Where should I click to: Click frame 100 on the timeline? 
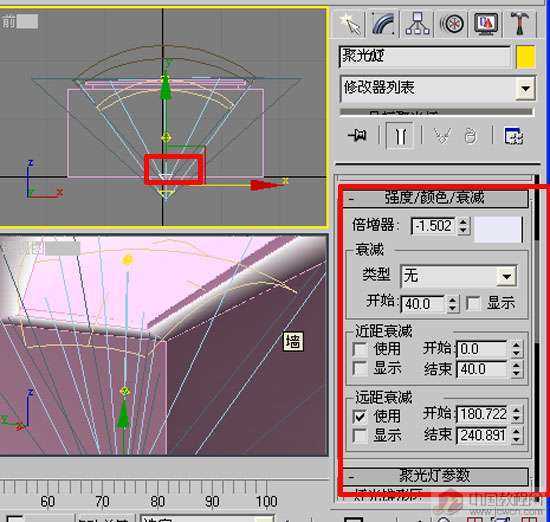[x=267, y=502]
